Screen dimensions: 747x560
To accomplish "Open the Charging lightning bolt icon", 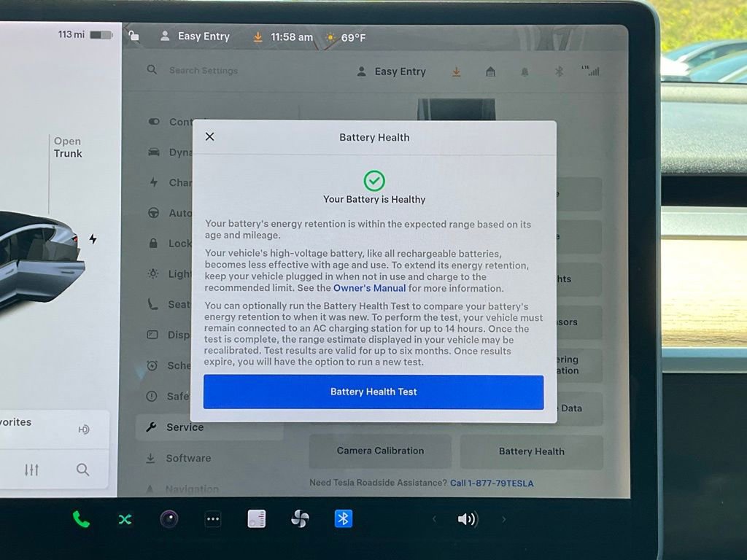I will [154, 182].
